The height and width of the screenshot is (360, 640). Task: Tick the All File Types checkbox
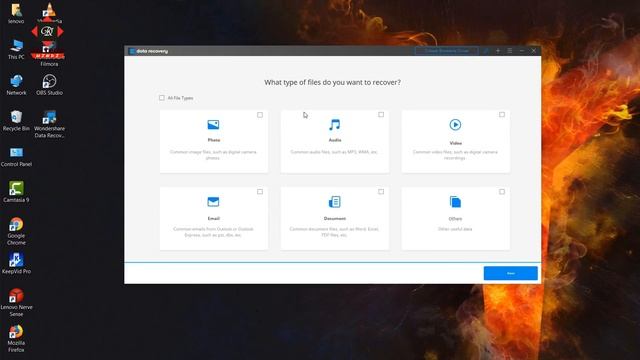pyautogui.click(x=162, y=98)
